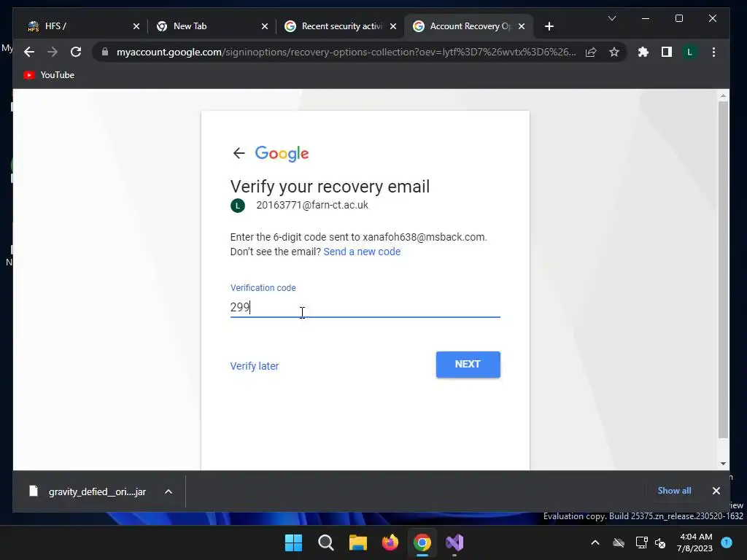Click Verify later link

point(255,366)
